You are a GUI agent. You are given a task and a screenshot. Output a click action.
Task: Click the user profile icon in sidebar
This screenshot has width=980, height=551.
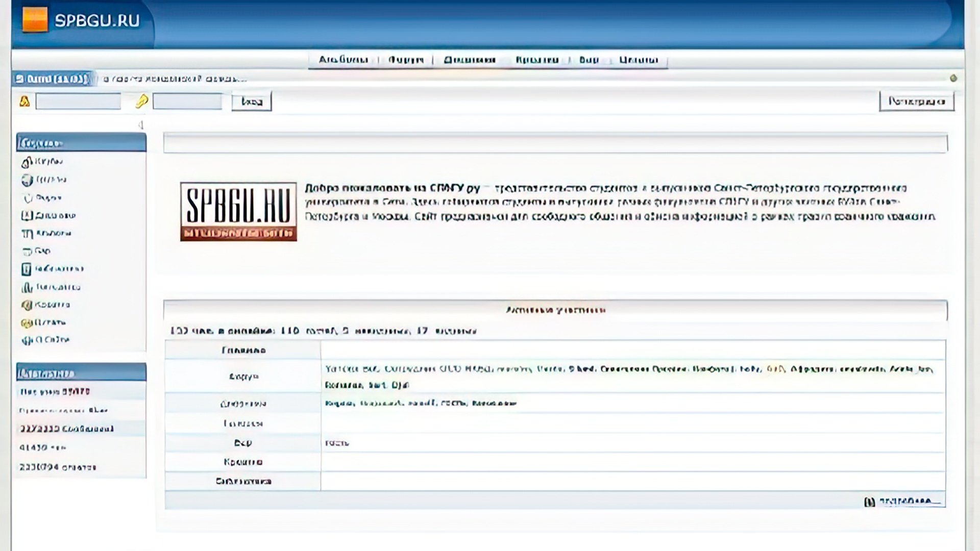coord(26,179)
